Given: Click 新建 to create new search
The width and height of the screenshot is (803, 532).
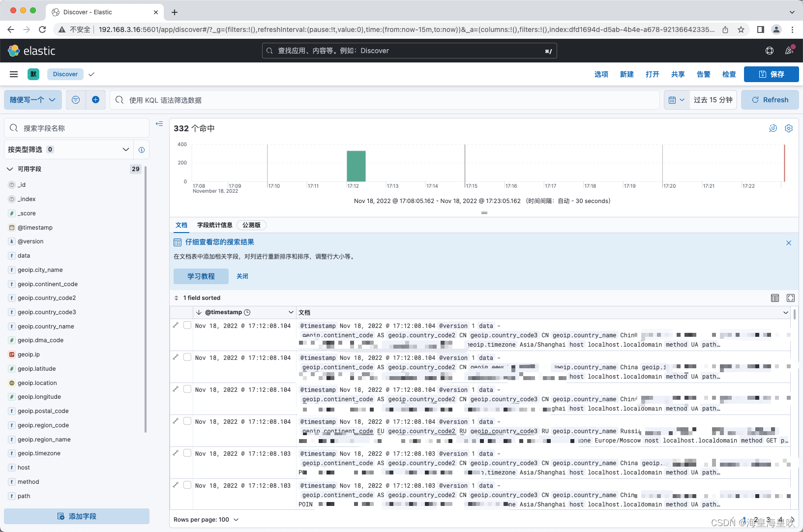Looking at the screenshot, I should click(627, 74).
